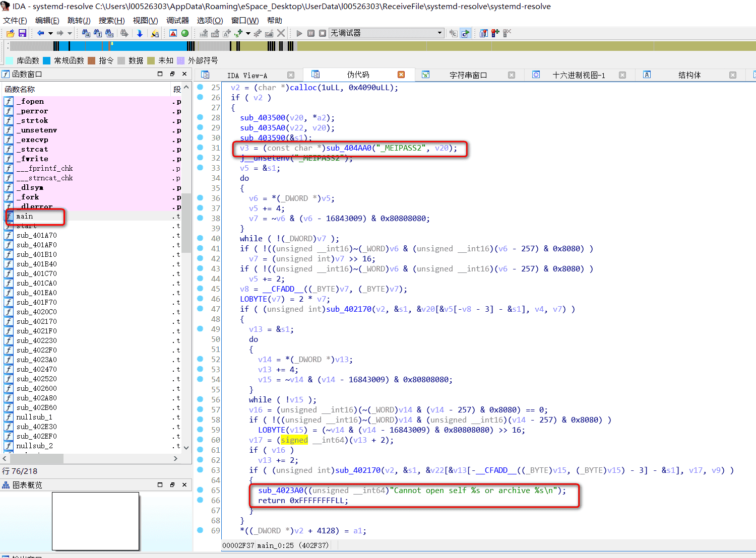Viewport: 756px width, 558px height.
Task: Switch to the 伪代码 tab
Action: tap(358, 75)
